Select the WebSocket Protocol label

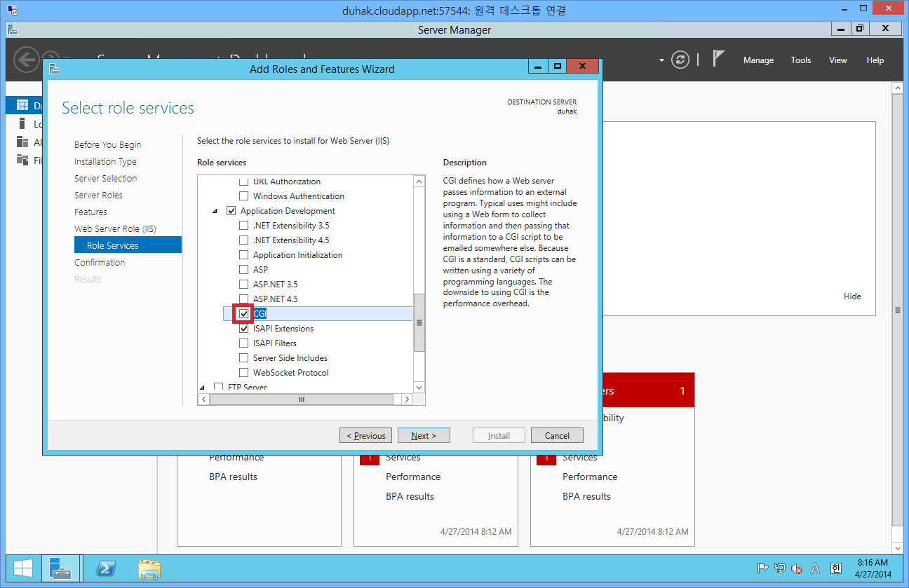coord(291,373)
